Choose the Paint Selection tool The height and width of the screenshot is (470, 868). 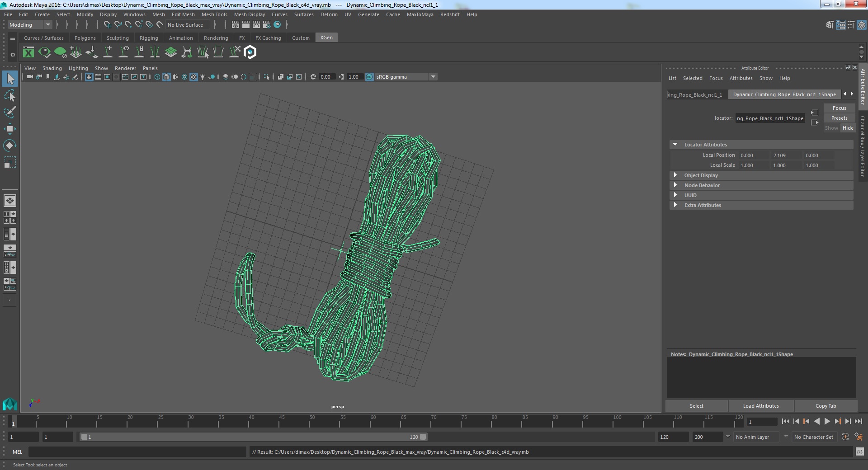pos(10,112)
